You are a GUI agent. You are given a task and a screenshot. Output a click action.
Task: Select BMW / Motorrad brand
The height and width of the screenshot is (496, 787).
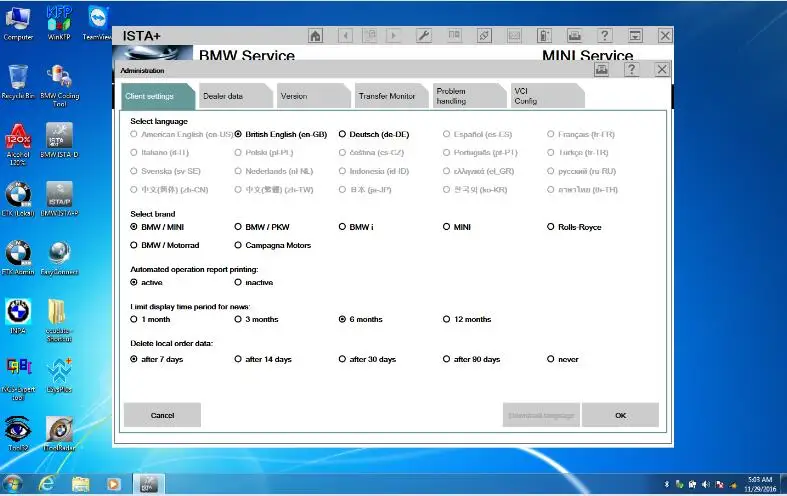[165, 245]
